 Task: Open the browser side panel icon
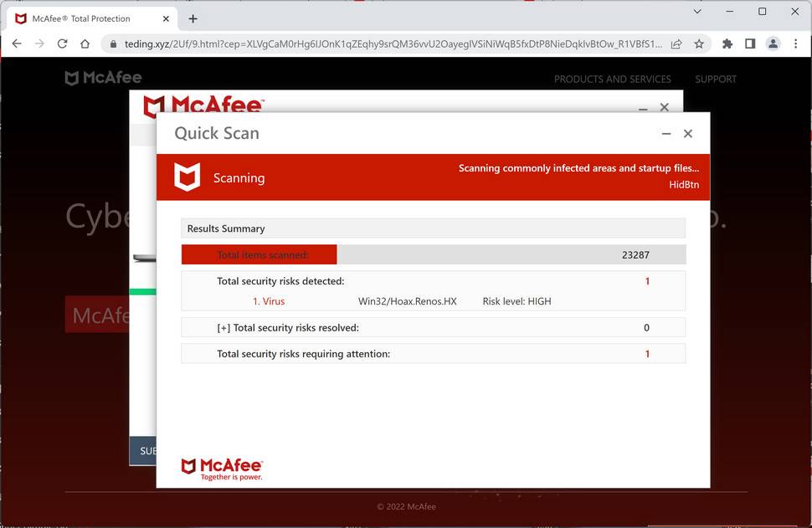tap(749, 44)
